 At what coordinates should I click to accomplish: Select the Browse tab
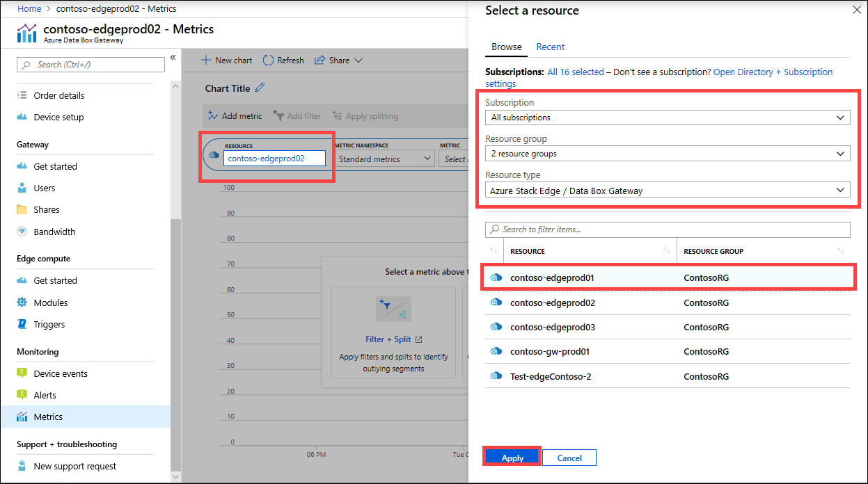506,47
